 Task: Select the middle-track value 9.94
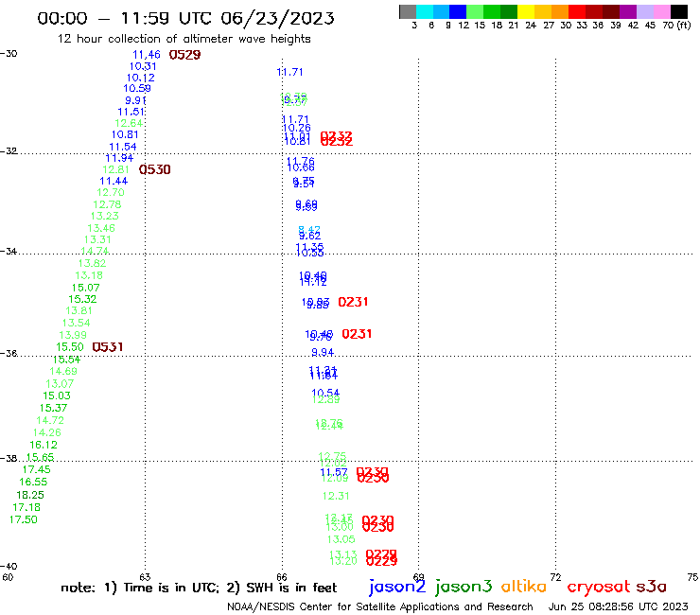click(323, 353)
